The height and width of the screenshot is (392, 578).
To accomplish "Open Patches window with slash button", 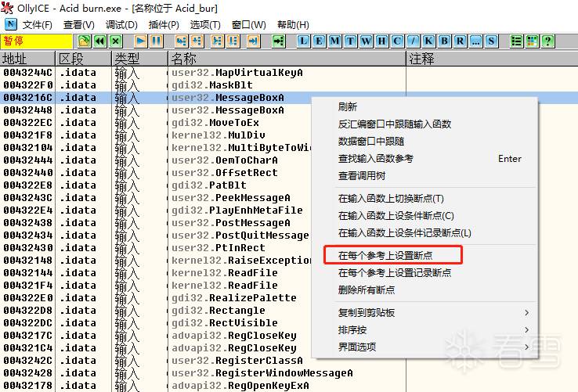I will 413,41.
